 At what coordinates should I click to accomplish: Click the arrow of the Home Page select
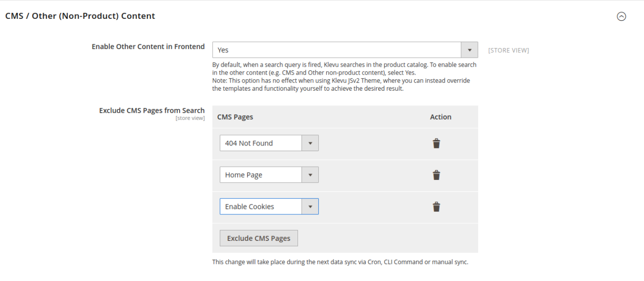[x=310, y=175]
